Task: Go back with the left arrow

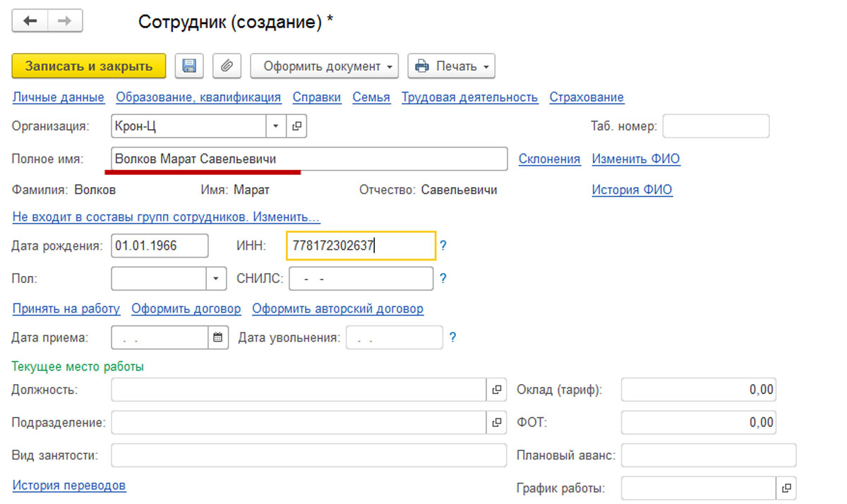Action: click(x=30, y=21)
